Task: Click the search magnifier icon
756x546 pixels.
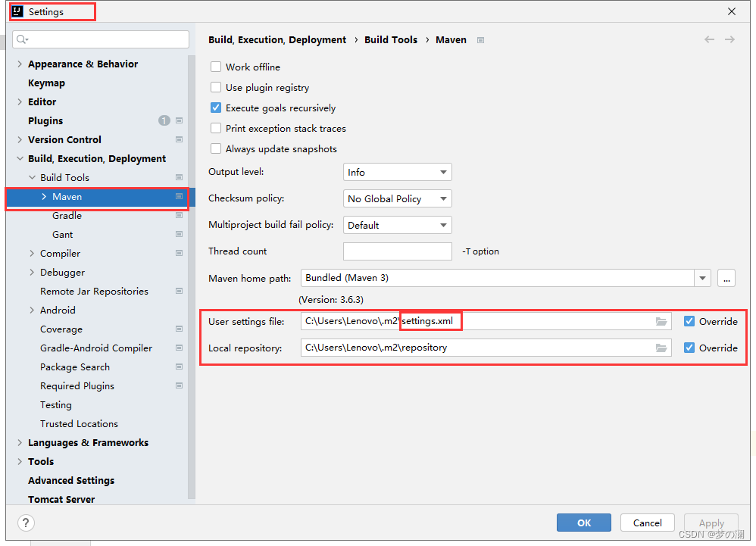Action: [22, 39]
